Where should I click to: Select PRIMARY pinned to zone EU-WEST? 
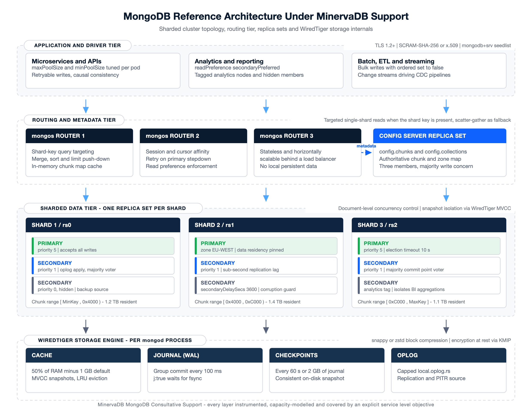click(266, 246)
